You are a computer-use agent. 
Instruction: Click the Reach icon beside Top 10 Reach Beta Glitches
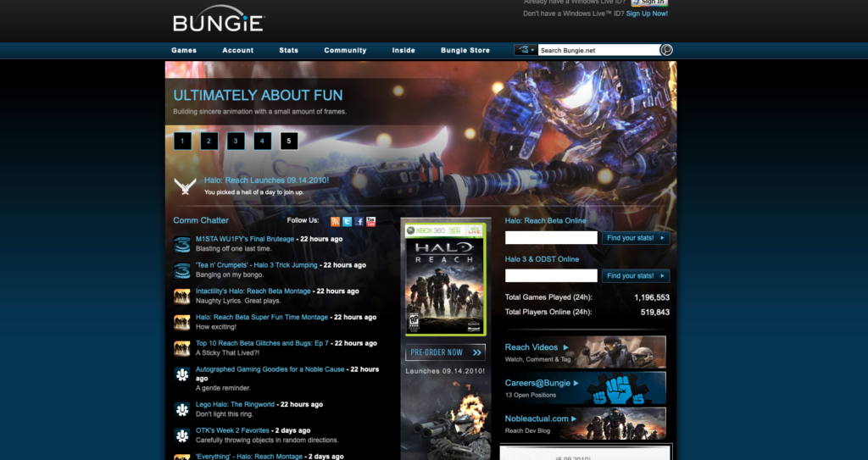[182, 348]
